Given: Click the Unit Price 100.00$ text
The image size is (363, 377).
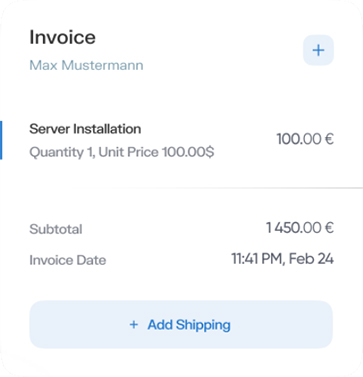Looking at the screenshot, I should pyautogui.click(x=156, y=152).
